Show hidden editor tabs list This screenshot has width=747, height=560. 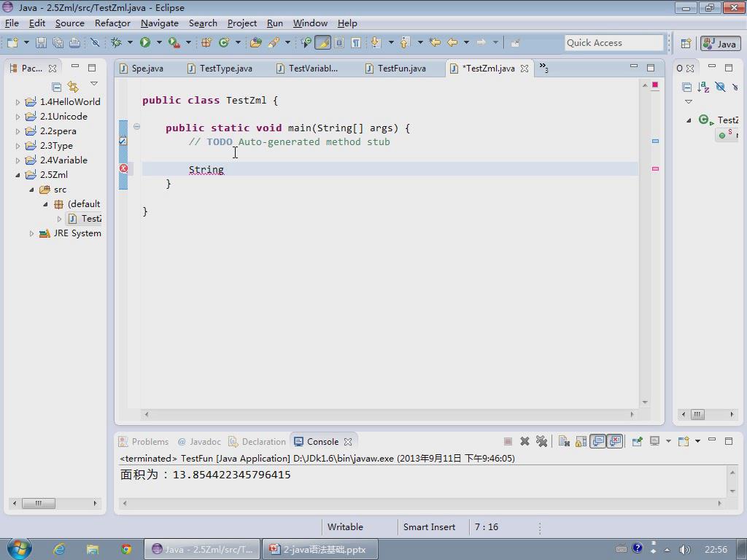(x=543, y=68)
